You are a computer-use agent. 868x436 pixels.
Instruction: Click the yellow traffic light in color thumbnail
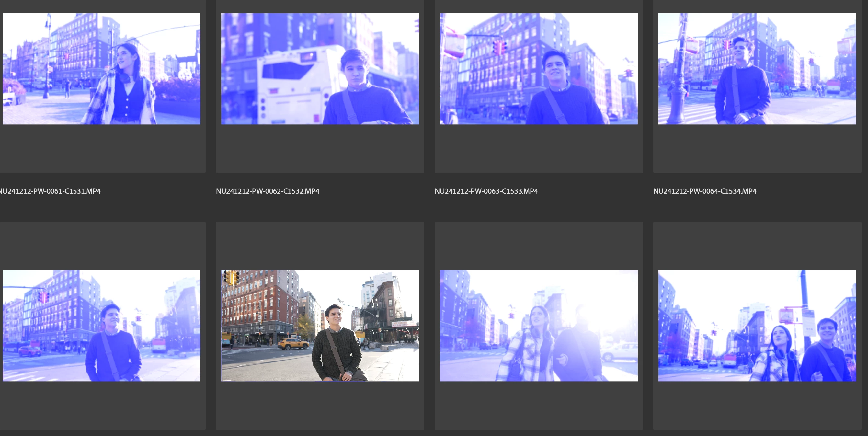click(232, 278)
